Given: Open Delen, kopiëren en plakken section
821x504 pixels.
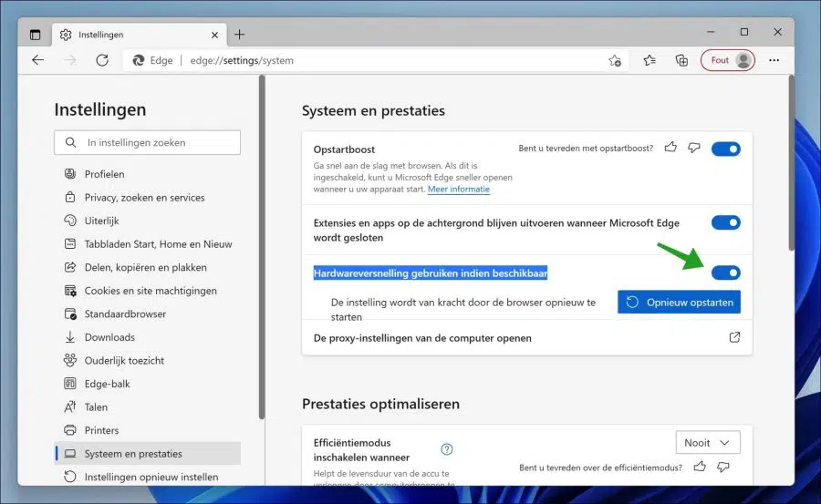Looking at the screenshot, I should coord(147,267).
